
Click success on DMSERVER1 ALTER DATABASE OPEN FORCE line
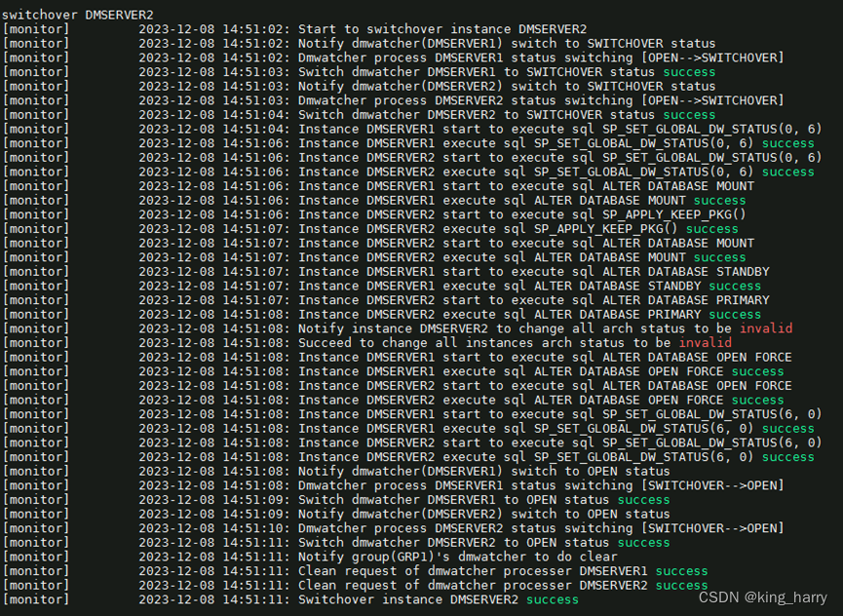pyautogui.click(x=757, y=371)
